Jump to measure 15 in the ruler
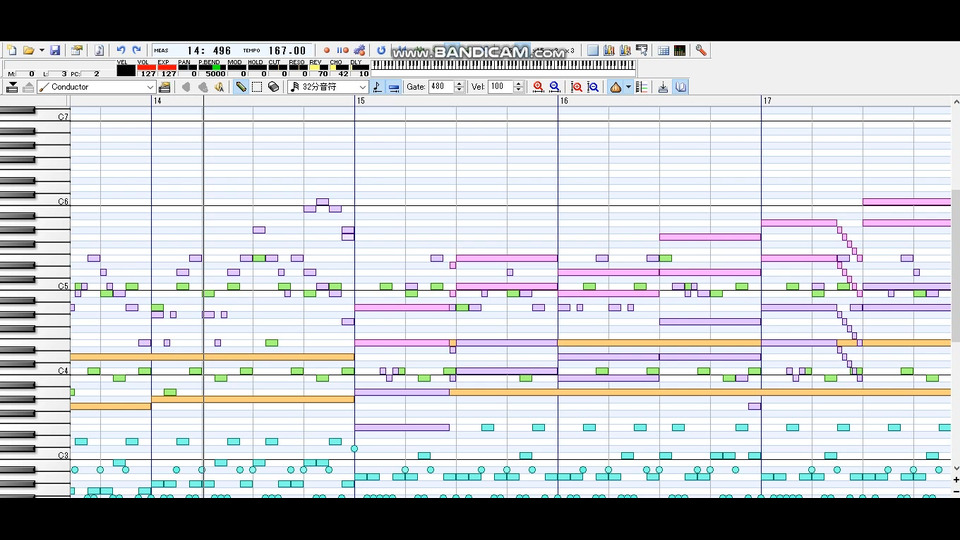Viewport: 960px width, 540px height. (361, 100)
